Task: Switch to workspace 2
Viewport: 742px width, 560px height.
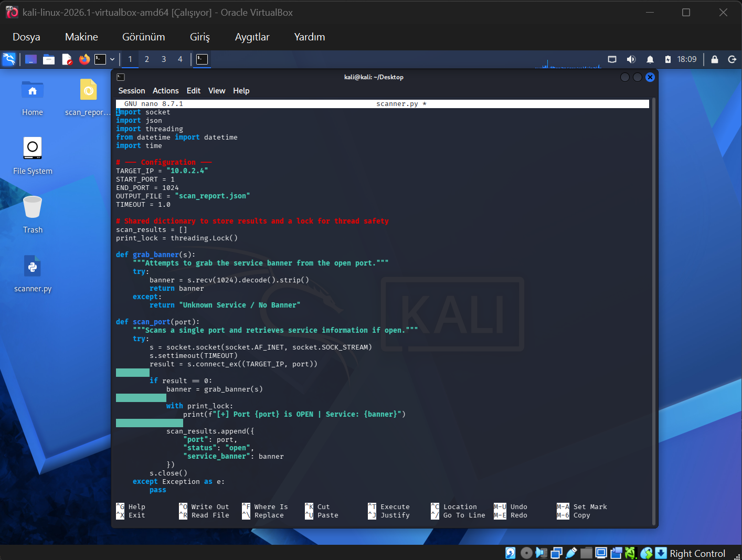Action: point(147,59)
